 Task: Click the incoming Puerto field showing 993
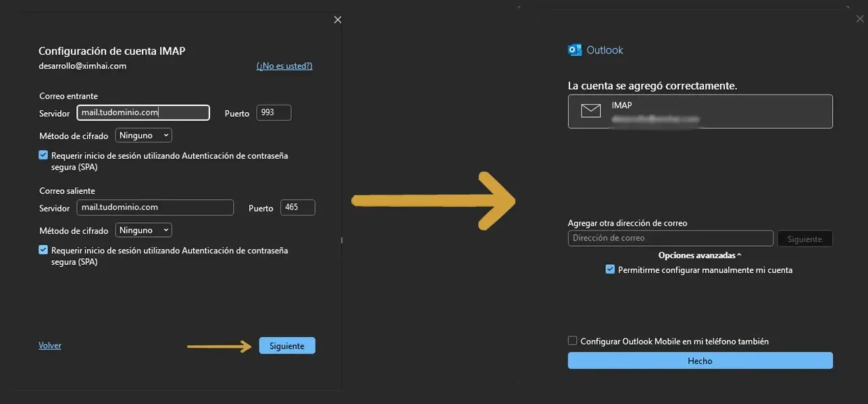tap(273, 112)
